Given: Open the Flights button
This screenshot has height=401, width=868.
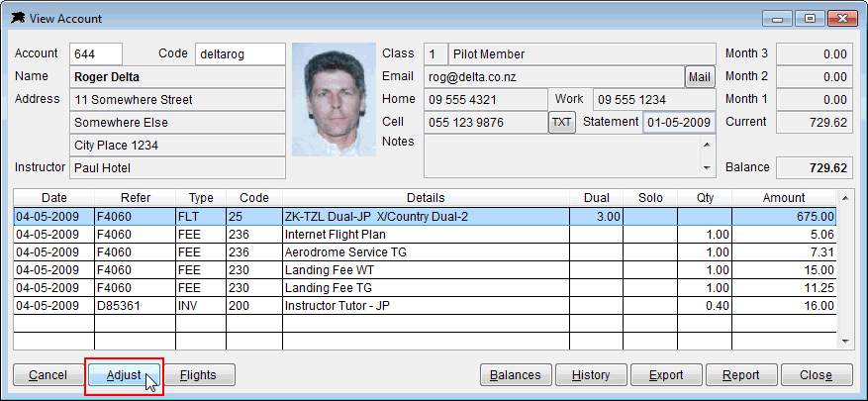Looking at the screenshot, I should coord(199,375).
